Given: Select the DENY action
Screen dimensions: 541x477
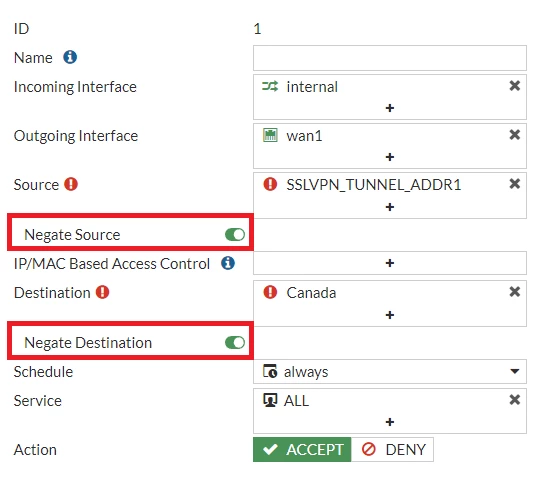Looking at the screenshot, I should coord(392,449).
